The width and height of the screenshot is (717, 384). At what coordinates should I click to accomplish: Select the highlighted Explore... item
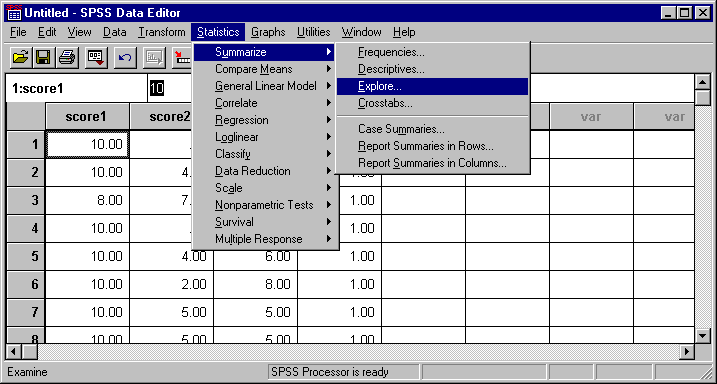pyautogui.click(x=432, y=86)
